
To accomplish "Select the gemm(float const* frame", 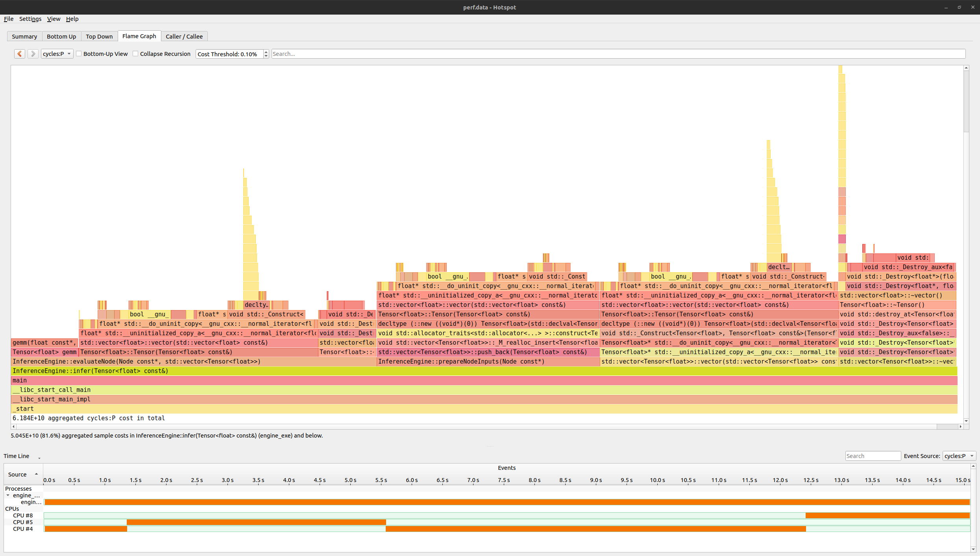I will coord(45,342).
